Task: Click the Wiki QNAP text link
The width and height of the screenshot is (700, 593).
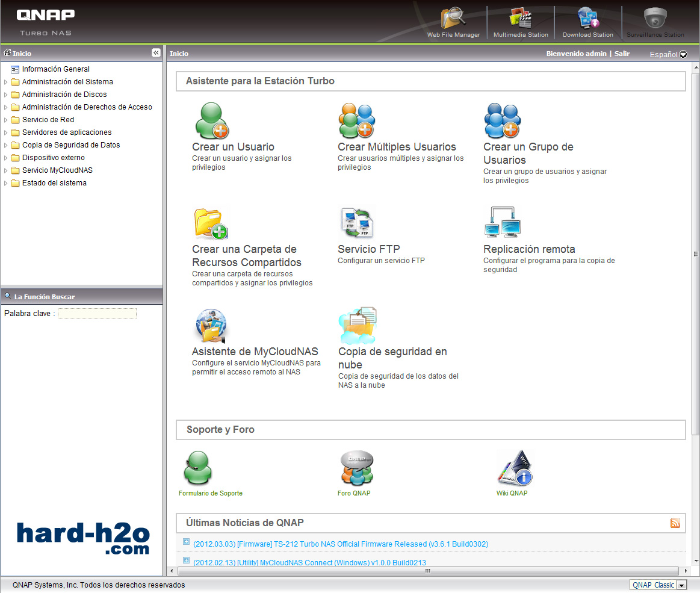Action: pyautogui.click(x=512, y=493)
